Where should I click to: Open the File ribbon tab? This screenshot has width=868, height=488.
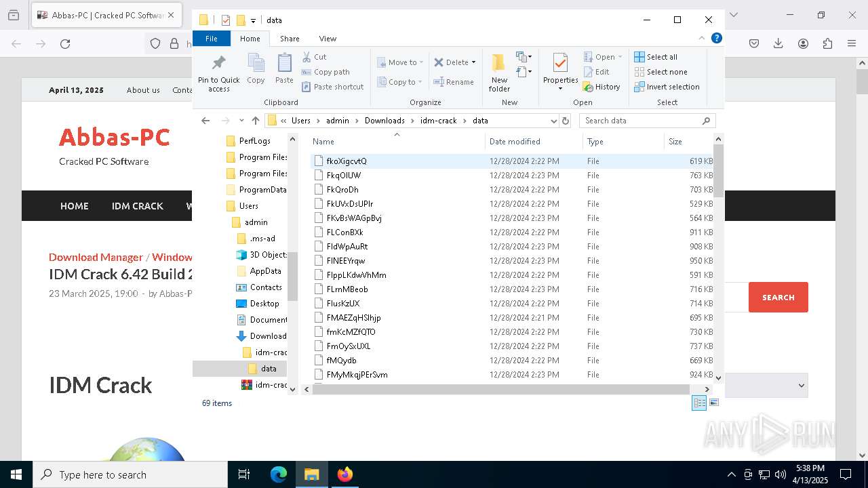coord(212,39)
